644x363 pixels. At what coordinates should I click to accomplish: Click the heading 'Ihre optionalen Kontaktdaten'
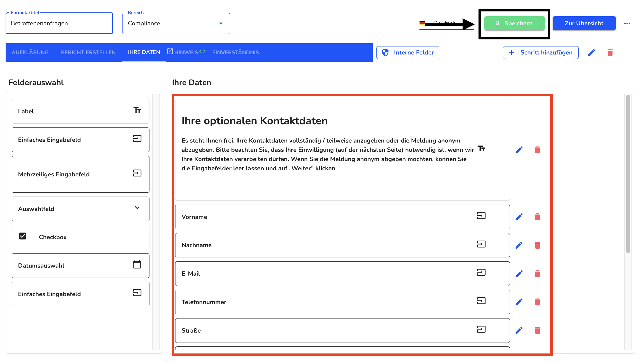(254, 121)
